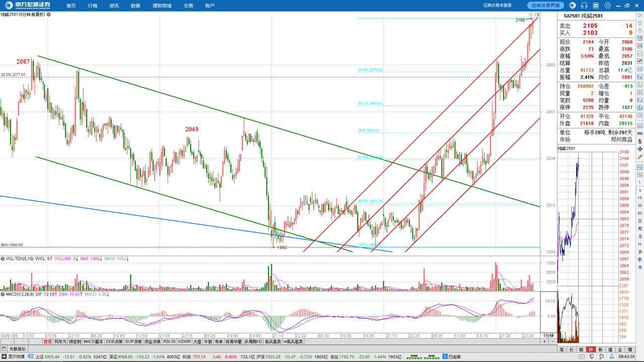Switch to 价 price tab in quote panel
Image resolution: width=644 pixels, height=362 pixels.
pyautogui.click(x=572, y=349)
